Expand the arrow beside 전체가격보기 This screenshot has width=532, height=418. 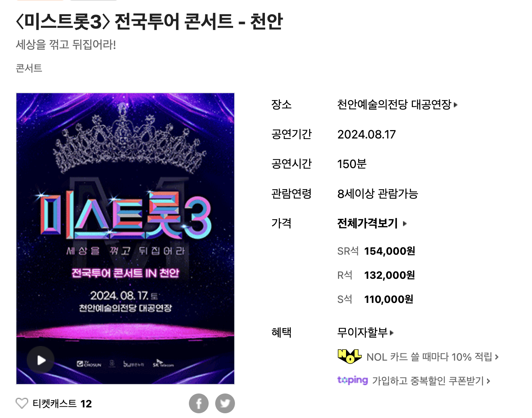coord(405,223)
